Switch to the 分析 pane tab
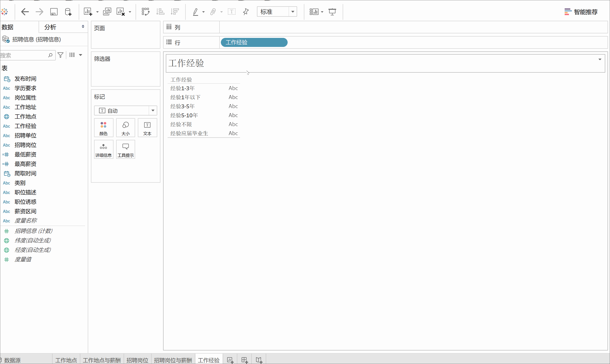This screenshot has height=364, width=610. point(50,27)
